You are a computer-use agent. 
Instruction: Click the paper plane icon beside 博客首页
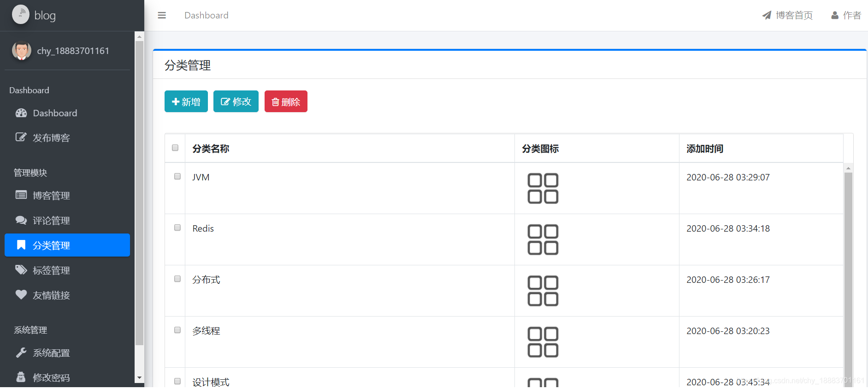tap(767, 15)
